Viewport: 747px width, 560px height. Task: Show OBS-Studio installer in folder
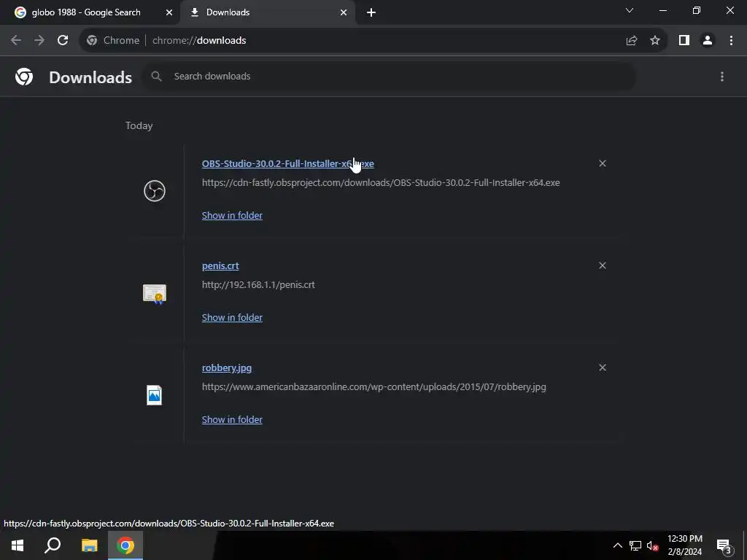click(232, 215)
